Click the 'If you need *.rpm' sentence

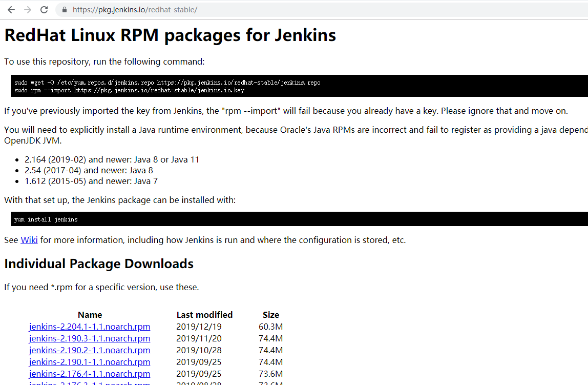coord(101,288)
